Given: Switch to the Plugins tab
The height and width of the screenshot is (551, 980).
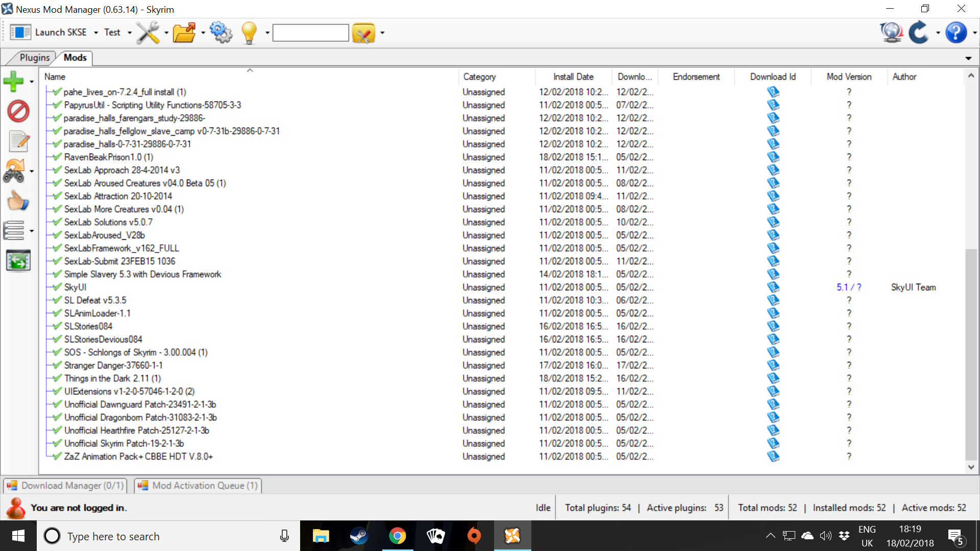Looking at the screenshot, I should click(34, 58).
